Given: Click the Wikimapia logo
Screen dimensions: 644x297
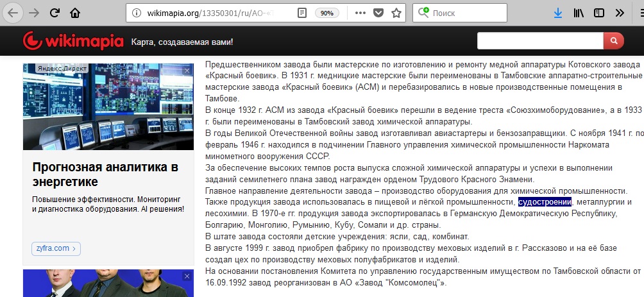Looking at the screenshot, I should pyautogui.click(x=72, y=42).
